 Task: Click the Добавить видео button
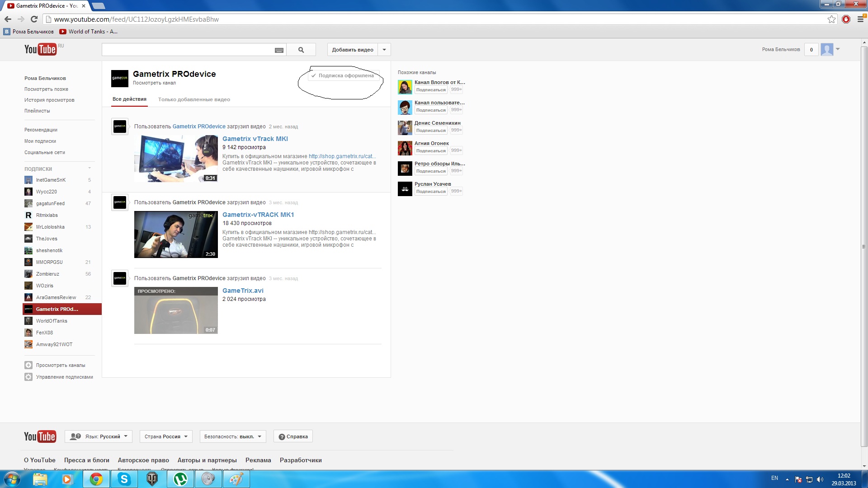coord(353,50)
